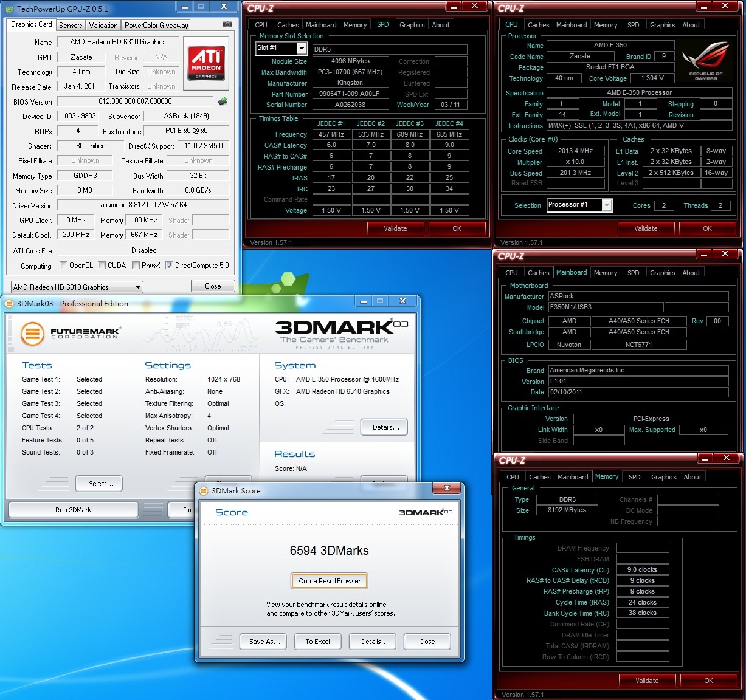This screenshot has height=700, width=746.
Task: Click the 3DMark03 Professional Edition title bar icon
Action: pyautogui.click(x=9, y=303)
